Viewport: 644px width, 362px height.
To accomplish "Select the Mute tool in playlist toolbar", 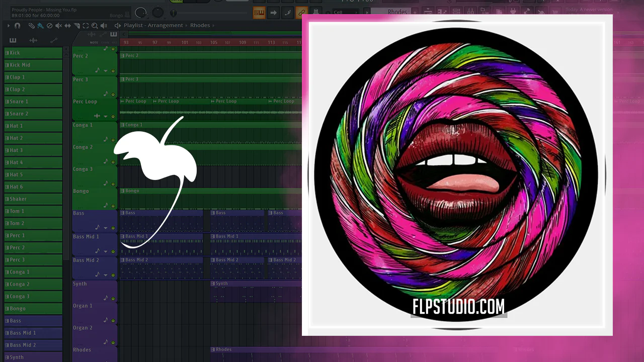I will (x=58, y=26).
